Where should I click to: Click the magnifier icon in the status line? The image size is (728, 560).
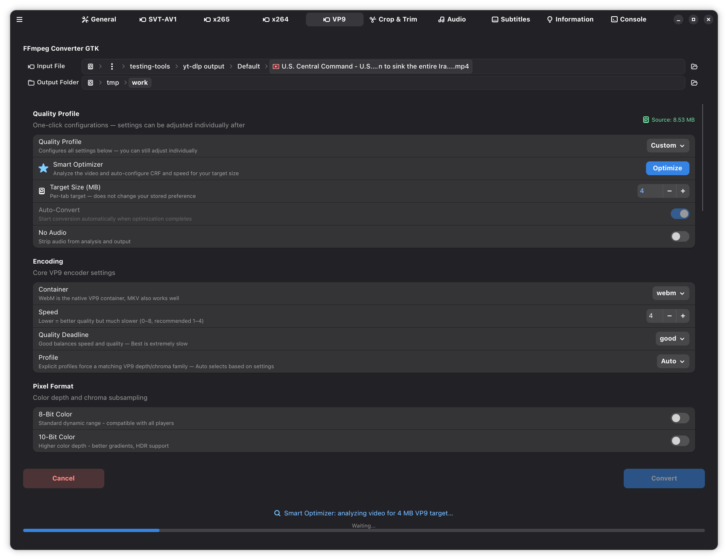coord(278,513)
